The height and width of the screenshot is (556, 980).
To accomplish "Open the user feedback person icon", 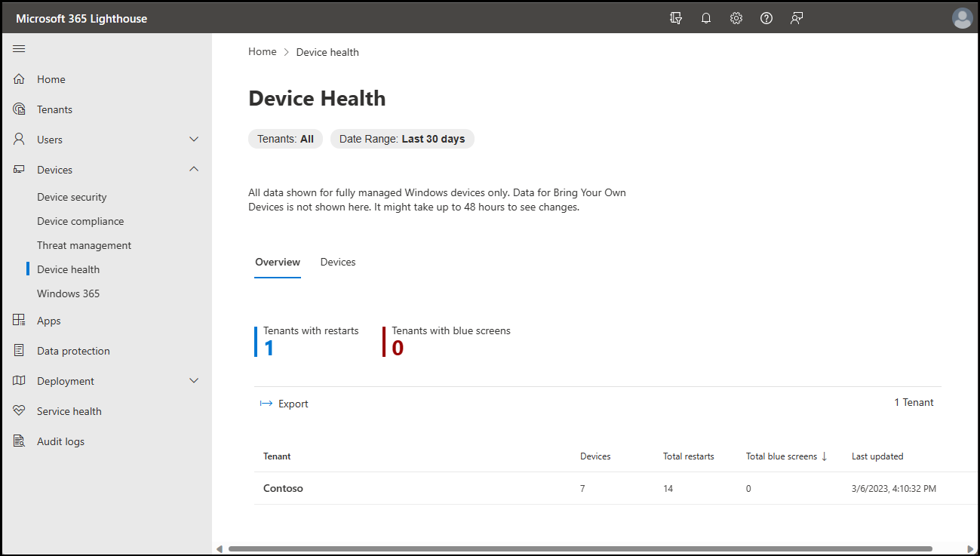I will tap(797, 17).
